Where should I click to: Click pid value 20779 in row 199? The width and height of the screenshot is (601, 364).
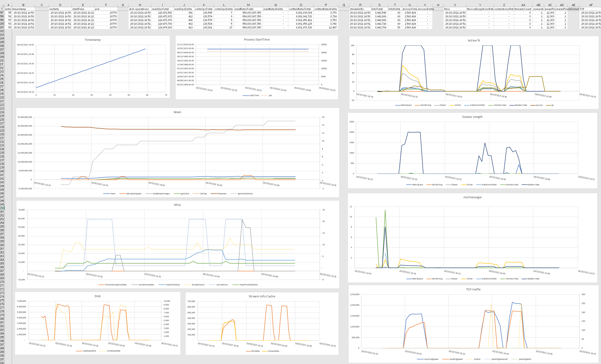(106, 20)
